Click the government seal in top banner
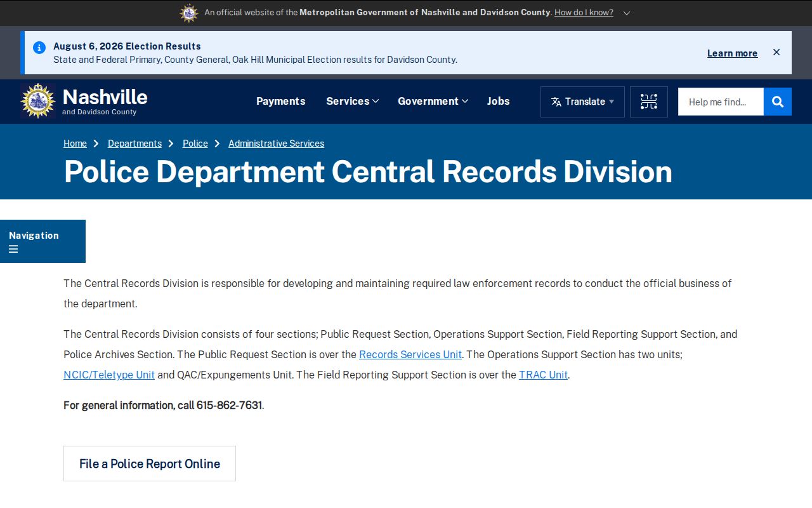The image size is (812, 508). (189, 13)
